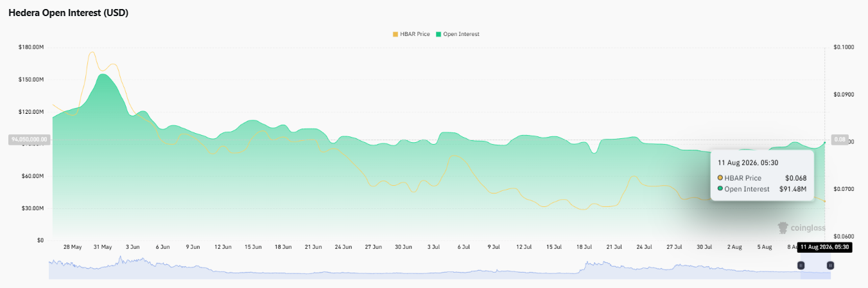Click the "18 Jul" date on the x-axis
This screenshot has width=868, height=288.
click(584, 247)
